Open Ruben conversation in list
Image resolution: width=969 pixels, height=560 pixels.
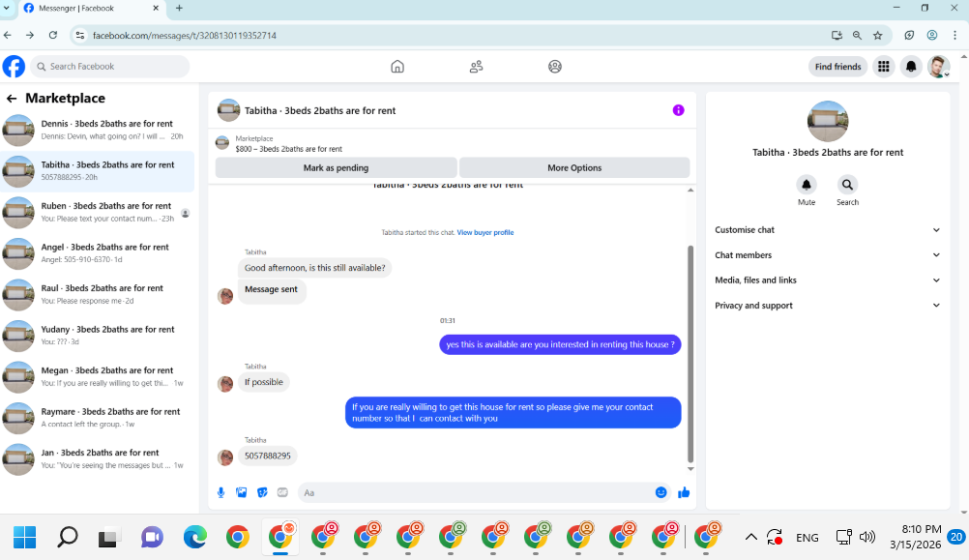pos(99,212)
